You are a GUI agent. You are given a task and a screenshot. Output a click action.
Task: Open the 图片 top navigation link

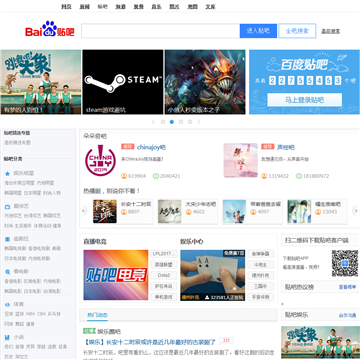click(x=174, y=6)
